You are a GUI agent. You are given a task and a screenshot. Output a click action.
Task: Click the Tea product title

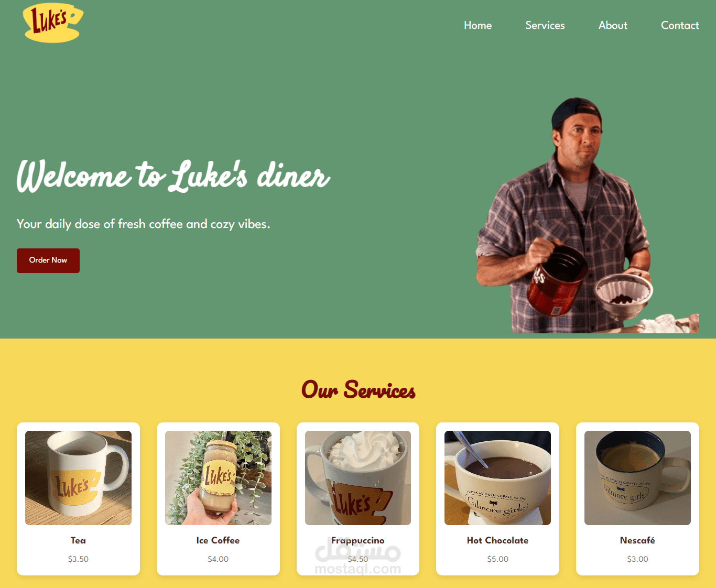[x=78, y=540]
